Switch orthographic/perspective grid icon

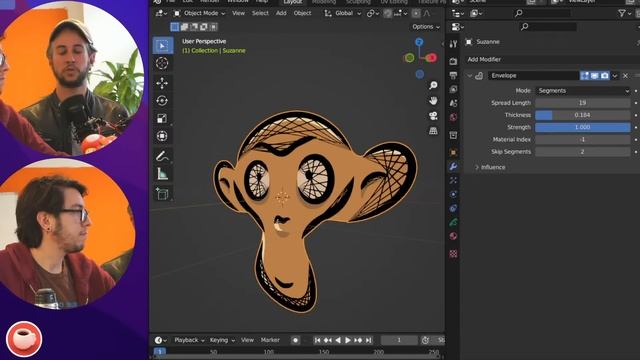coord(433,131)
